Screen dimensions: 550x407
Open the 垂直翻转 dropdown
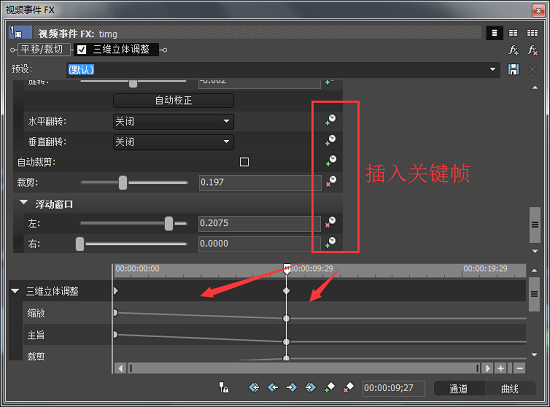coord(173,142)
